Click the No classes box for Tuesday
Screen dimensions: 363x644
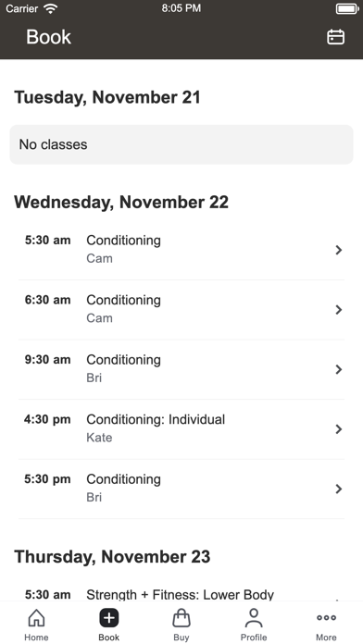tap(181, 144)
